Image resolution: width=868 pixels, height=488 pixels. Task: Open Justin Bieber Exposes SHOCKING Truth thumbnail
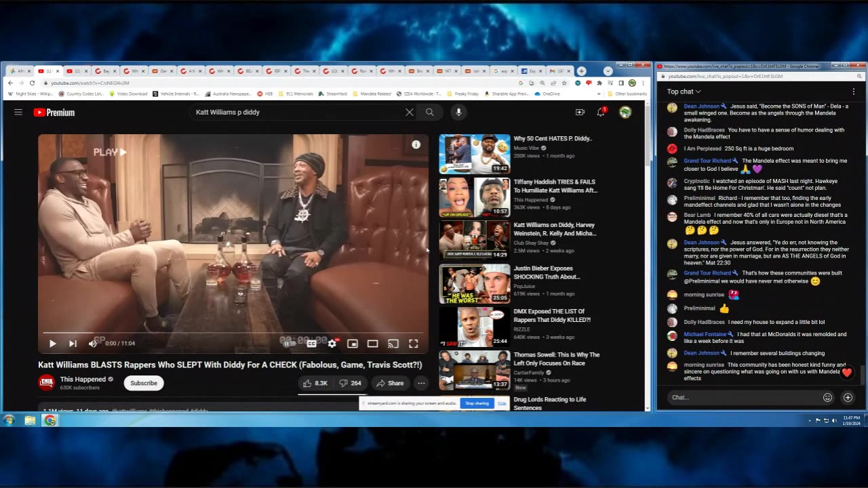(x=475, y=283)
